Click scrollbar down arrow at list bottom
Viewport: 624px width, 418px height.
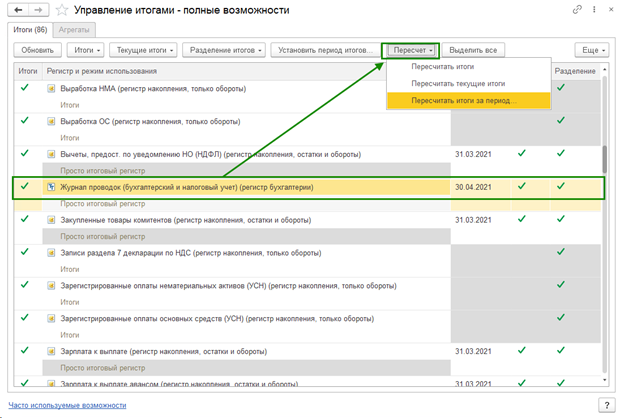click(604, 380)
